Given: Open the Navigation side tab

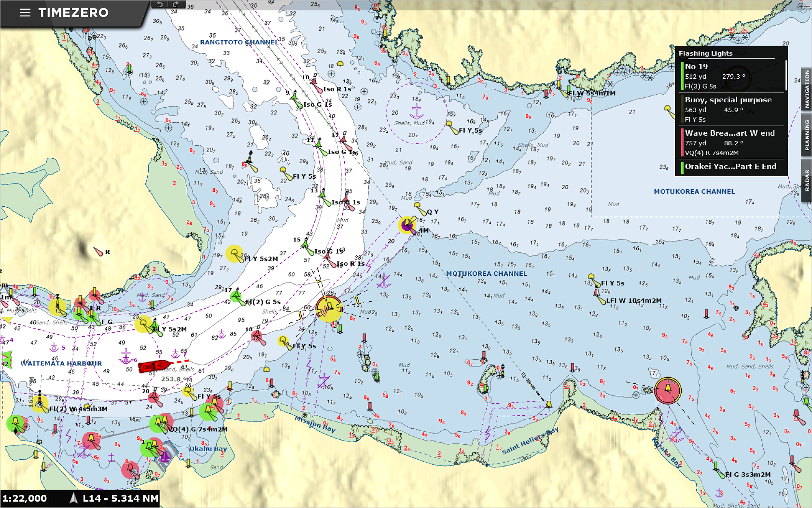Looking at the screenshot, I should point(806,89).
